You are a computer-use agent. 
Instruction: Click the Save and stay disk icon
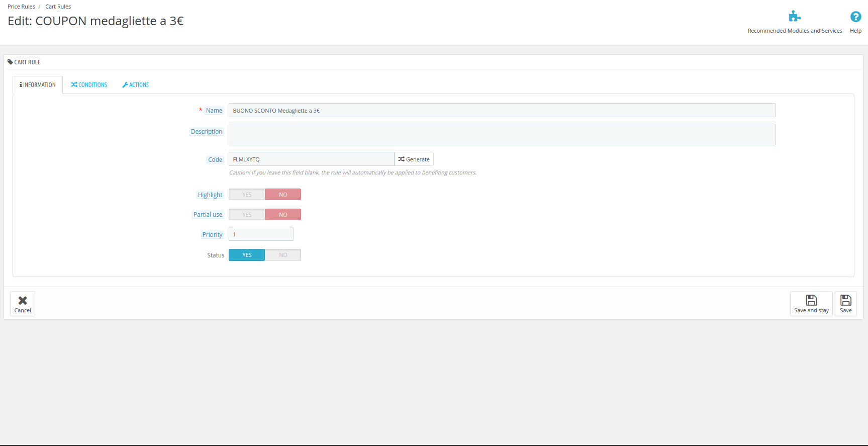pyautogui.click(x=811, y=300)
